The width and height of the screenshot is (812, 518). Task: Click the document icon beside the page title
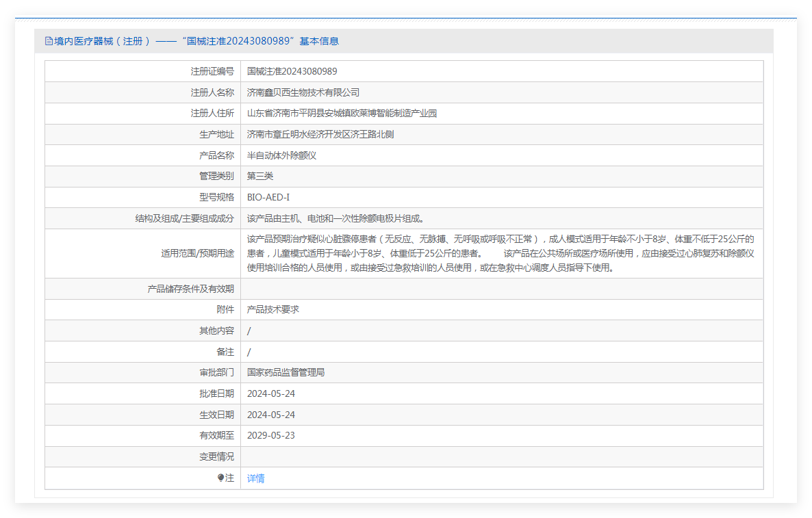coord(49,41)
